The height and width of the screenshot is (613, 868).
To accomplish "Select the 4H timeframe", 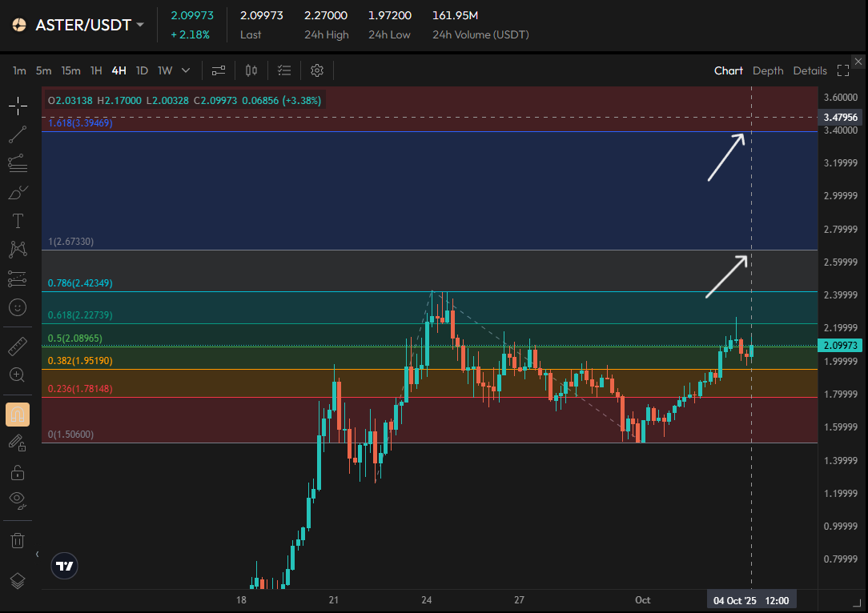I will point(119,70).
